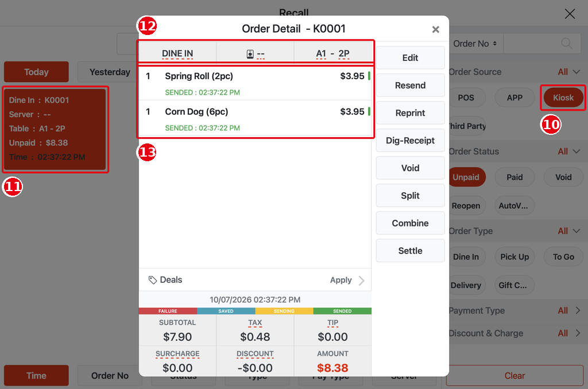Toggle the Kiosk order source filter
588x389 pixels.
[x=563, y=98]
